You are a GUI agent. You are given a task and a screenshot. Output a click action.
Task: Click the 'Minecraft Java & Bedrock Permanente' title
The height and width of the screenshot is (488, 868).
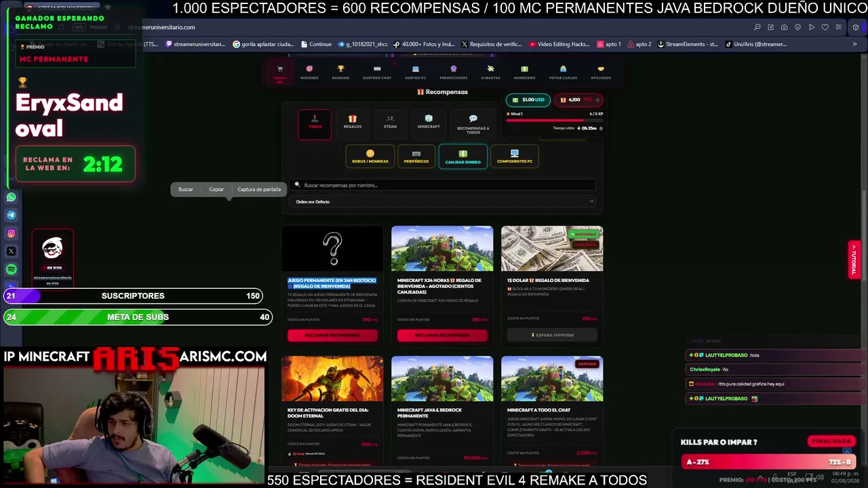[x=429, y=413]
